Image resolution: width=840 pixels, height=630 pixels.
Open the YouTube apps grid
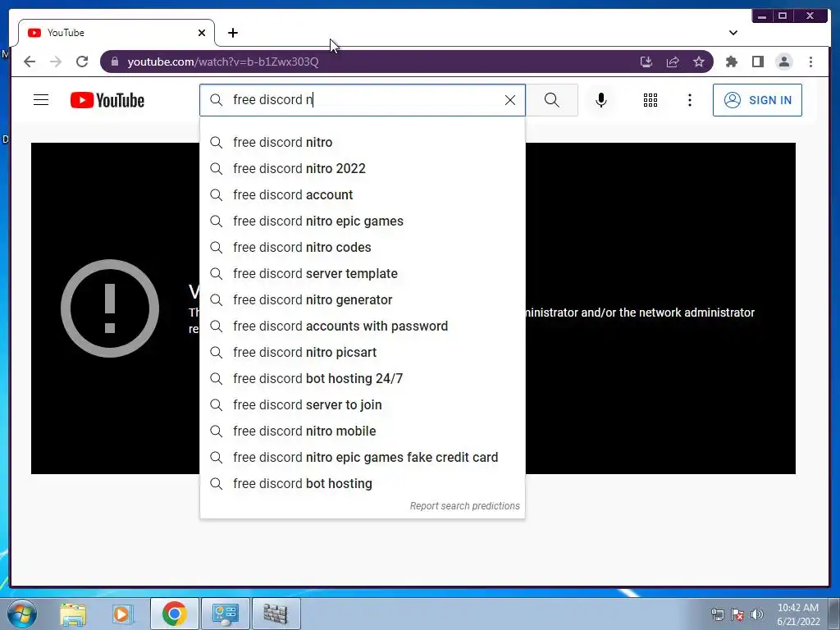[x=651, y=100]
